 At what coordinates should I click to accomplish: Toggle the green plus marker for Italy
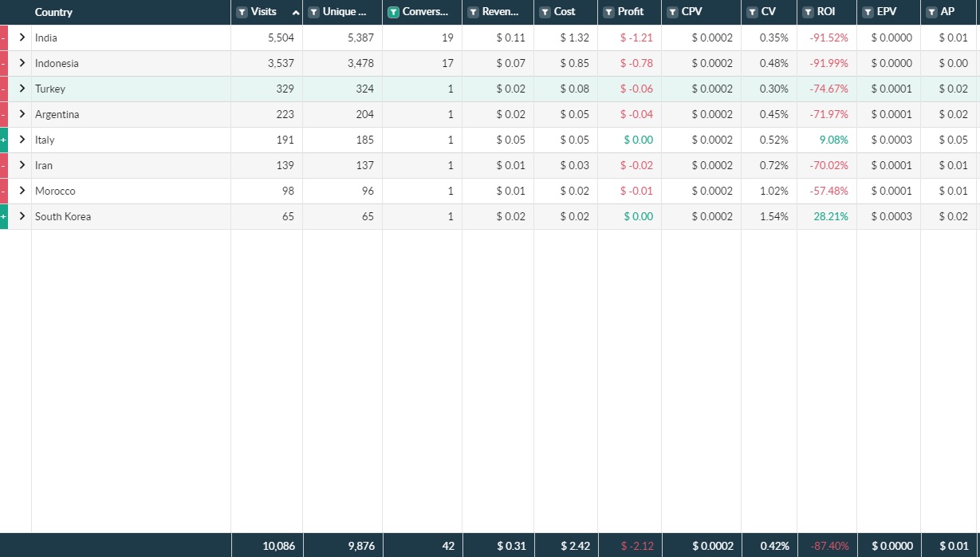(4, 140)
